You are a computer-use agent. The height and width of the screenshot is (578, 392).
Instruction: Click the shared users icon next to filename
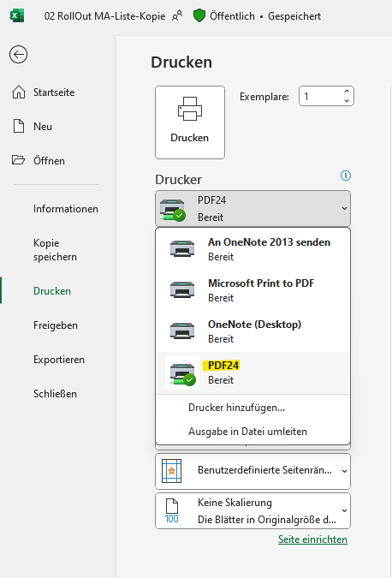point(177,16)
